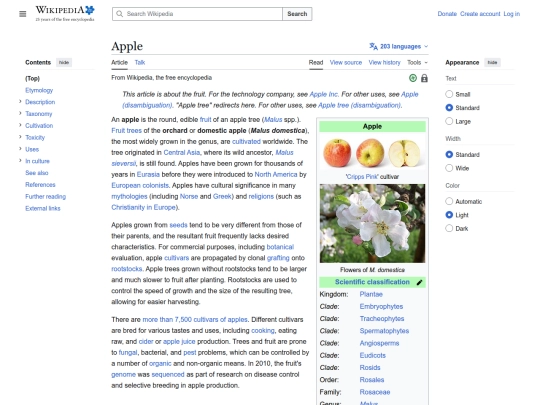Viewport: 540px width, 405px height.
Task: Open the Embryophytes clade link
Action: click(x=381, y=307)
